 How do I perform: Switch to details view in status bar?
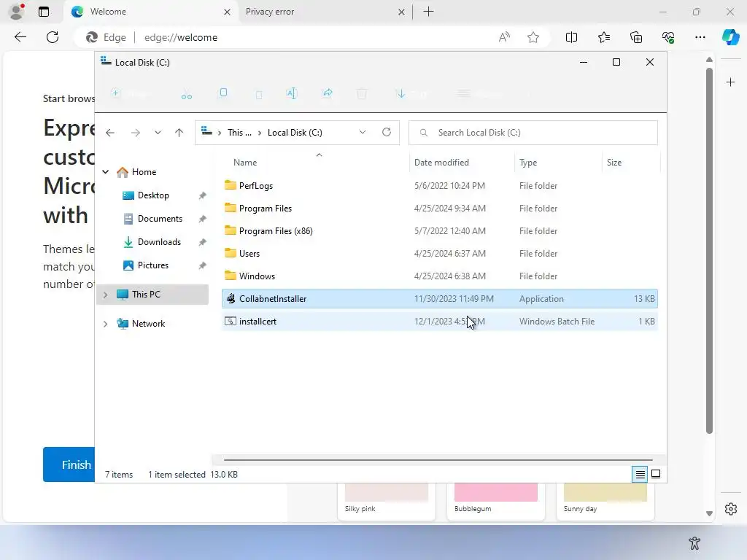640,474
